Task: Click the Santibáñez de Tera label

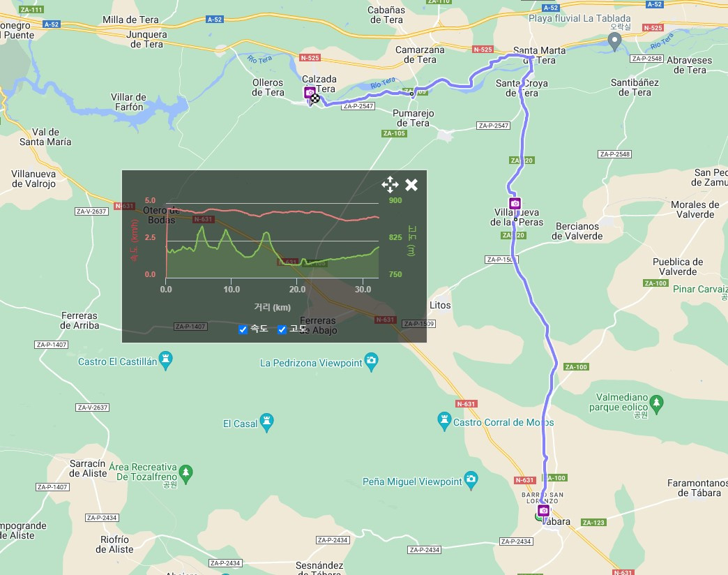Action: point(635,87)
